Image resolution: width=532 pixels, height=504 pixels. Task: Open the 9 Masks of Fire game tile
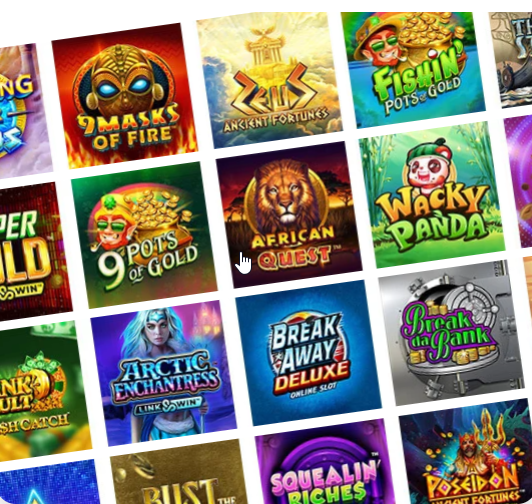[x=125, y=96]
